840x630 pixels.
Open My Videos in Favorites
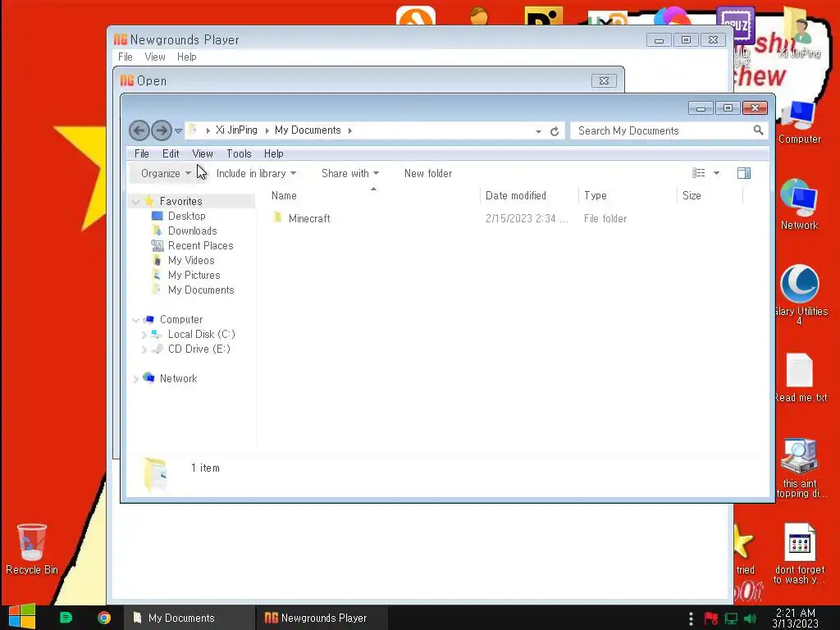190,260
